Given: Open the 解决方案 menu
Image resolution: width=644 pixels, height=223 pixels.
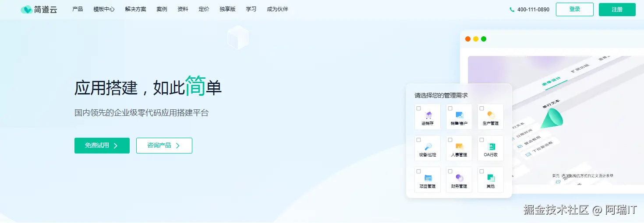Looking at the screenshot, I should coord(135,9).
